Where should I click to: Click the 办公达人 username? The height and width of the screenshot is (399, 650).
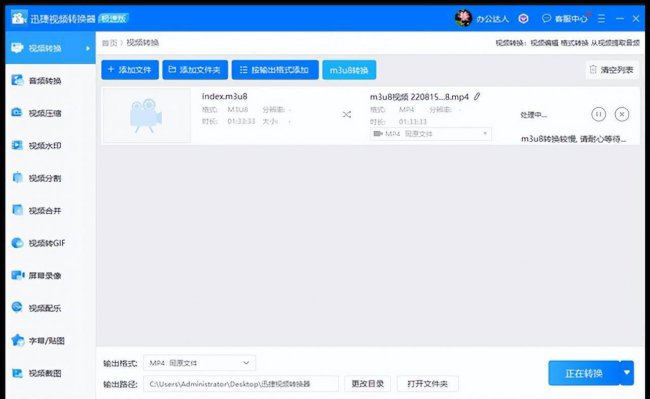(x=492, y=19)
